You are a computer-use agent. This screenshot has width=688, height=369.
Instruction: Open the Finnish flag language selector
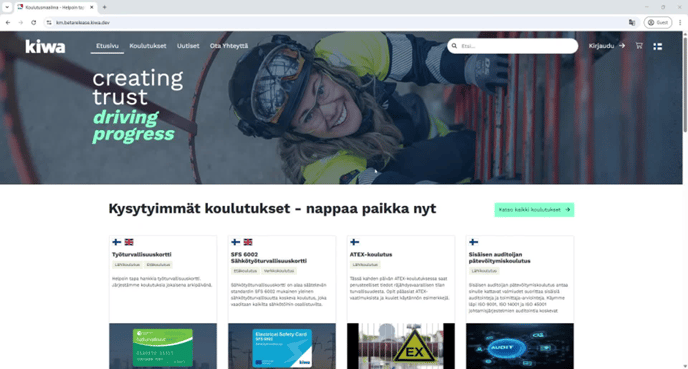click(x=657, y=46)
